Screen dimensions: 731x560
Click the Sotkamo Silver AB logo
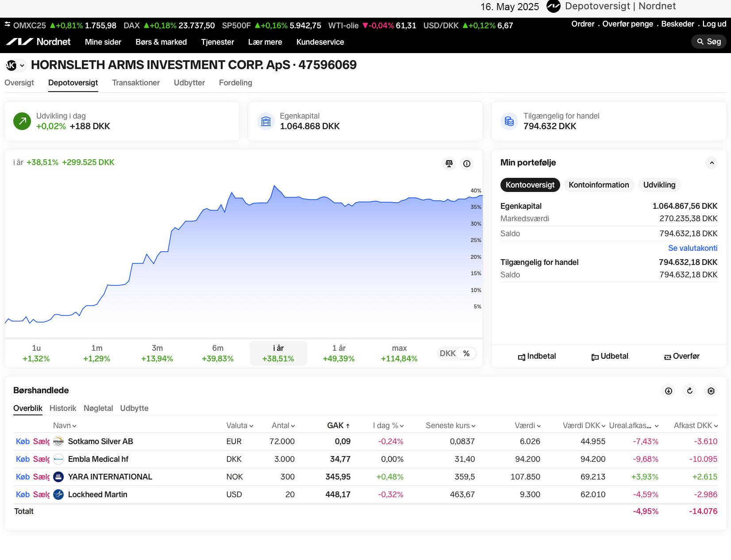[58, 441]
